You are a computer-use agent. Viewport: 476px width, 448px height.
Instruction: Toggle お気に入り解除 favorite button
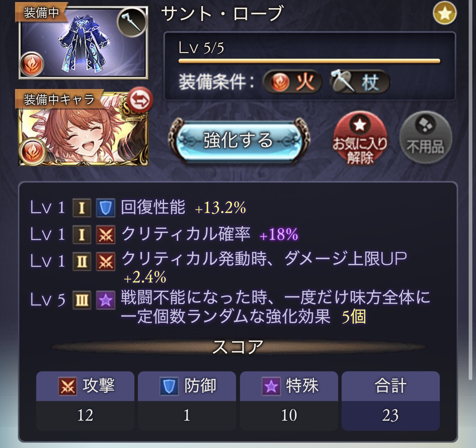[360, 138]
